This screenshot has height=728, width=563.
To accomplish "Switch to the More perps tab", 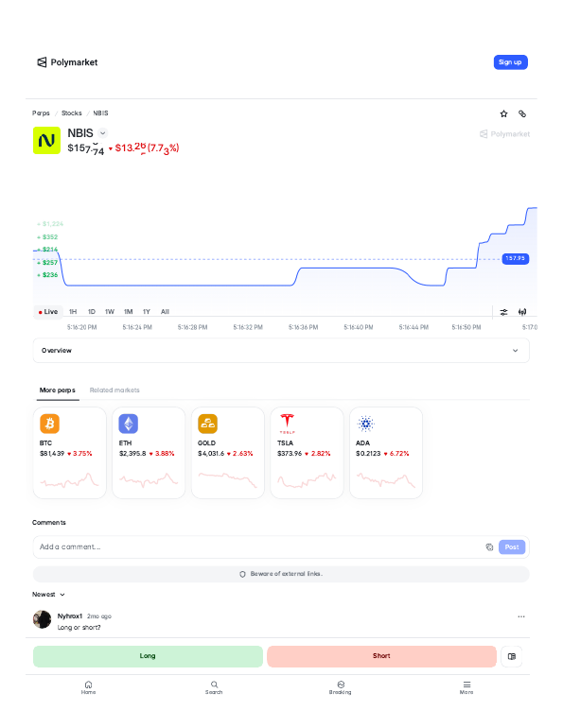I will pyautogui.click(x=57, y=390).
